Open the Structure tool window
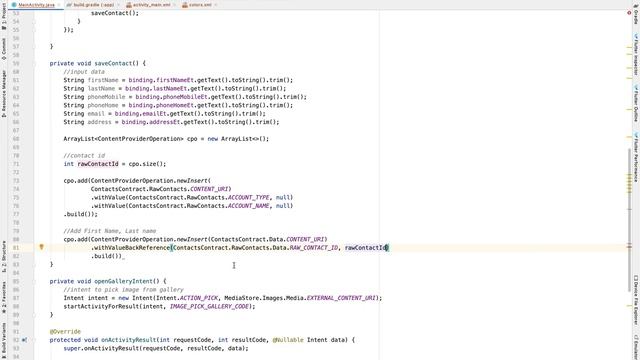640x360 pixels. [4, 256]
